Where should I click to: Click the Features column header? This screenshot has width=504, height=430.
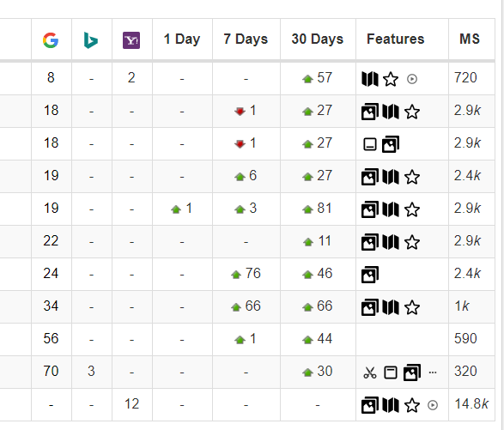[x=395, y=39]
